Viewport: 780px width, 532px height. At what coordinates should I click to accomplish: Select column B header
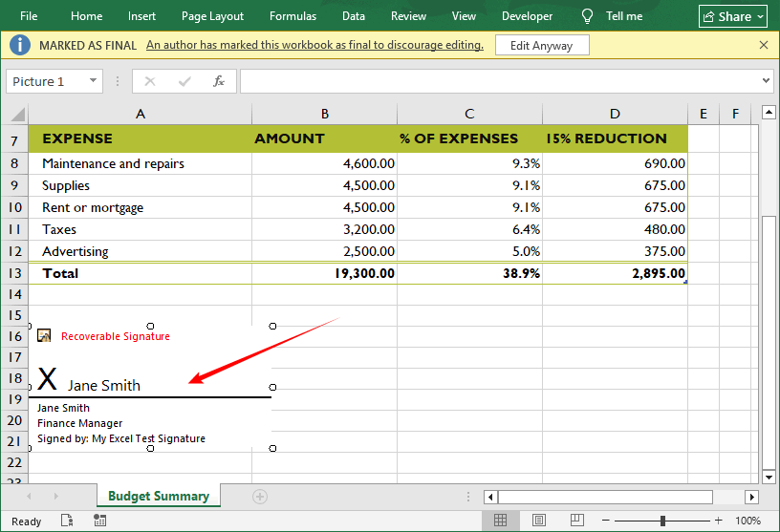[x=325, y=114]
